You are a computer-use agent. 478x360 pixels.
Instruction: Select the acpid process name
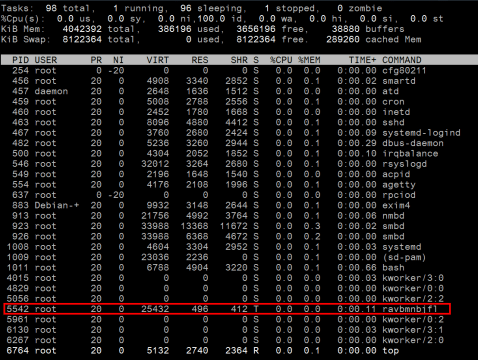pos(396,174)
